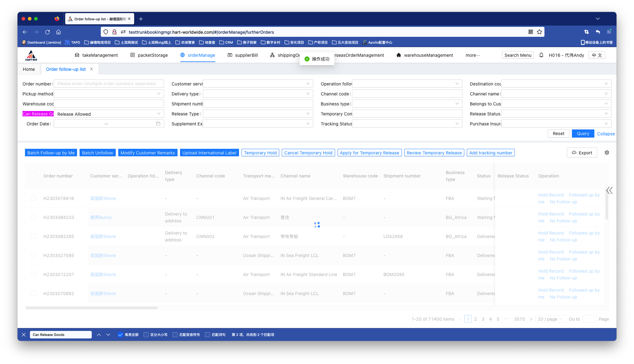Open table column settings gear icon
Image resolution: width=634 pixels, height=364 pixels.
(x=607, y=153)
